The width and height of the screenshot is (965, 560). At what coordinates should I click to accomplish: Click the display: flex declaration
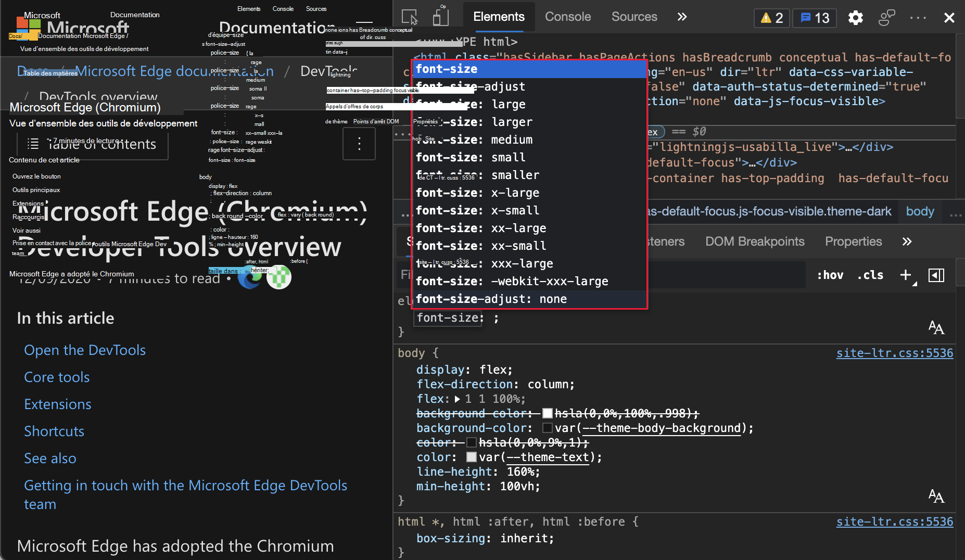click(x=464, y=370)
